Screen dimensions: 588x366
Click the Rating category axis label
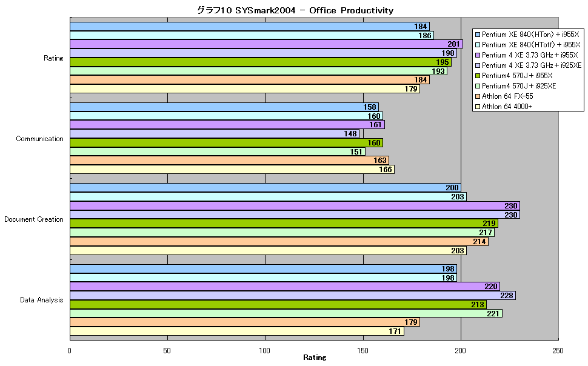click(x=53, y=58)
